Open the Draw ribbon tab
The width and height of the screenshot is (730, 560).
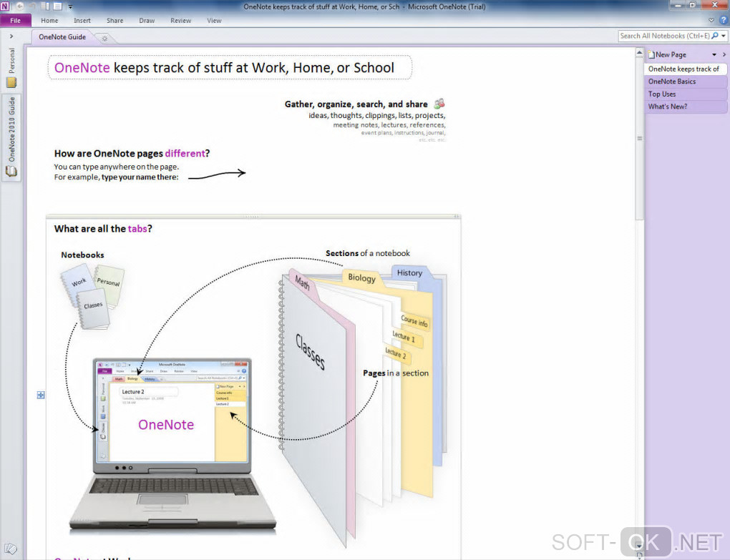click(147, 21)
